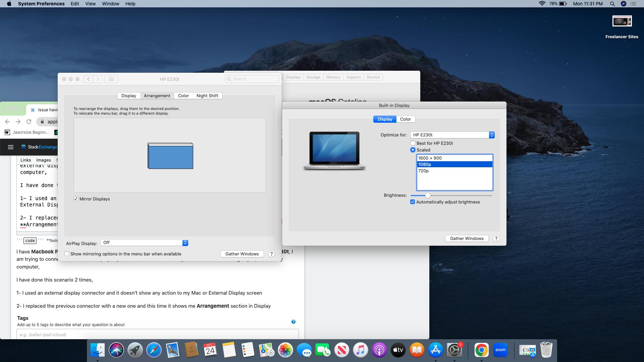Click the help question mark in HP E230t window
644x362 pixels.
(271, 254)
